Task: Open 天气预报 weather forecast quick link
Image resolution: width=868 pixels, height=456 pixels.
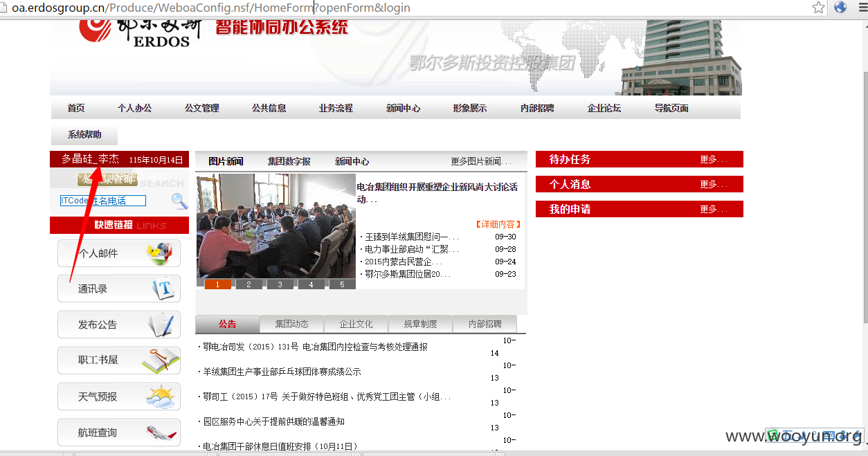Action: coord(119,396)
